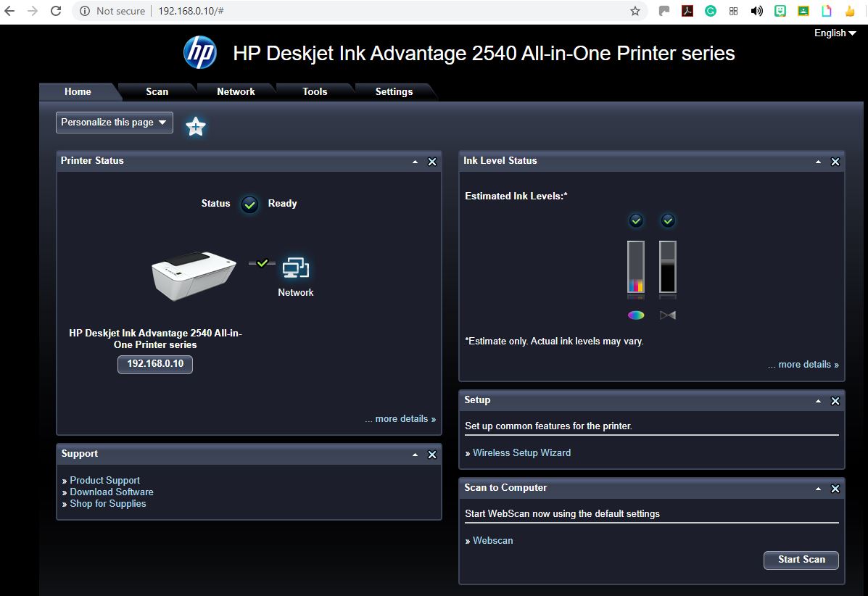Collapse the Ink Level Status panel

pyautogui.click(x=818, y=162)
